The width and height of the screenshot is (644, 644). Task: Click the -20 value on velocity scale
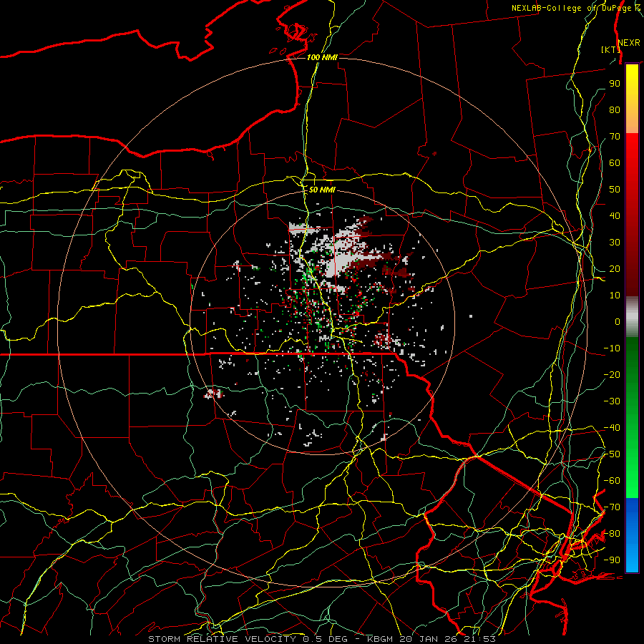[x=612, y=374]
